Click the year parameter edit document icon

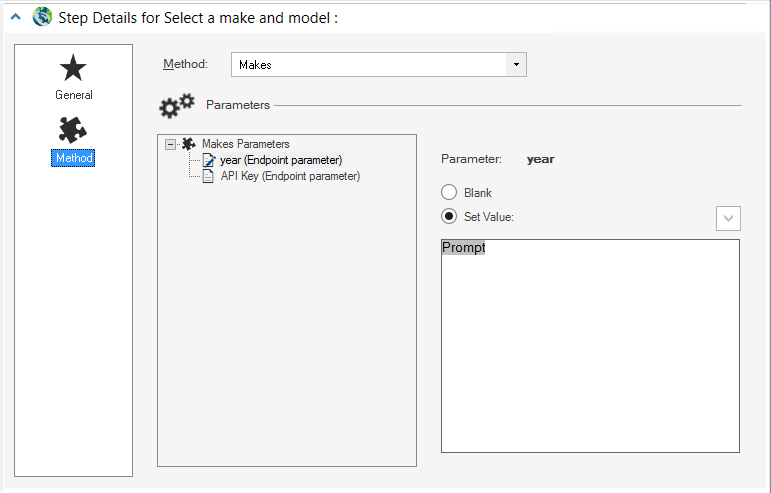pos(209,160)
